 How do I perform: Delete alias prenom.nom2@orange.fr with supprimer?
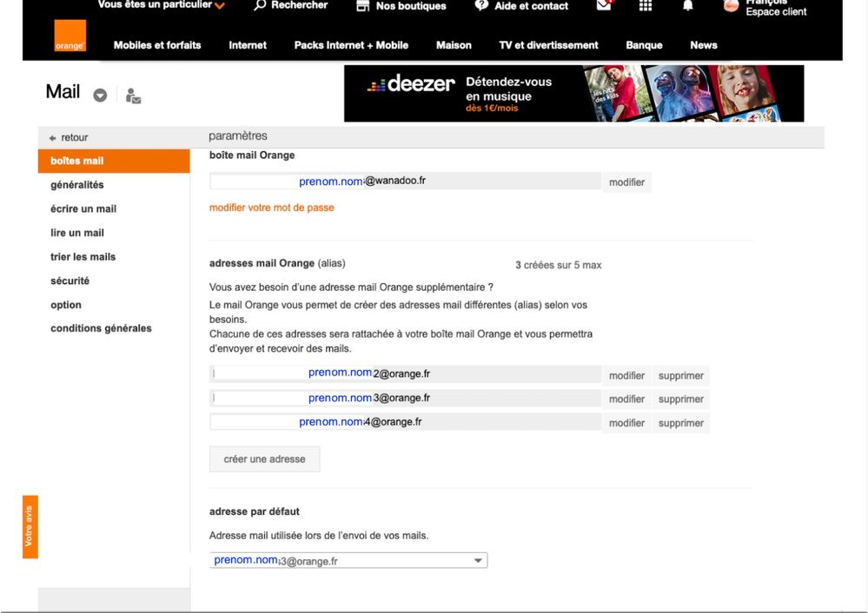coord(680,376)
